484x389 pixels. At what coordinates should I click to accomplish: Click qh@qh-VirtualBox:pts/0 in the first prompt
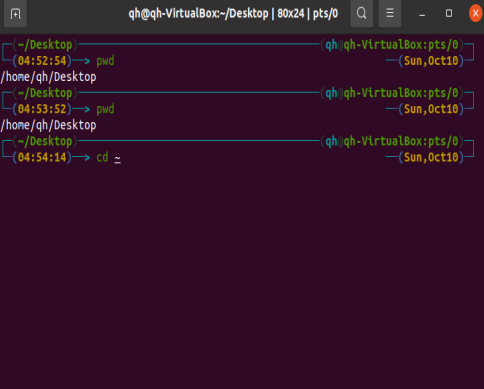[x=392, y=45]
